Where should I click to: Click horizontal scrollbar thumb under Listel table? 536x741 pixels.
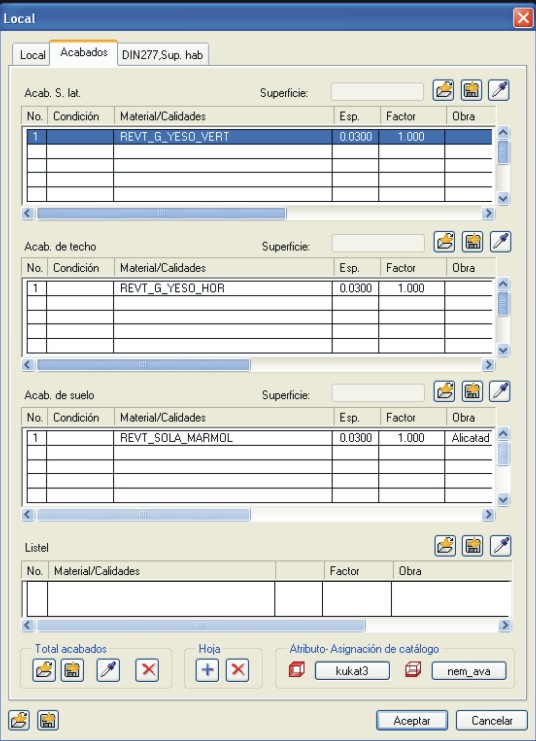[x=201, y=625]
